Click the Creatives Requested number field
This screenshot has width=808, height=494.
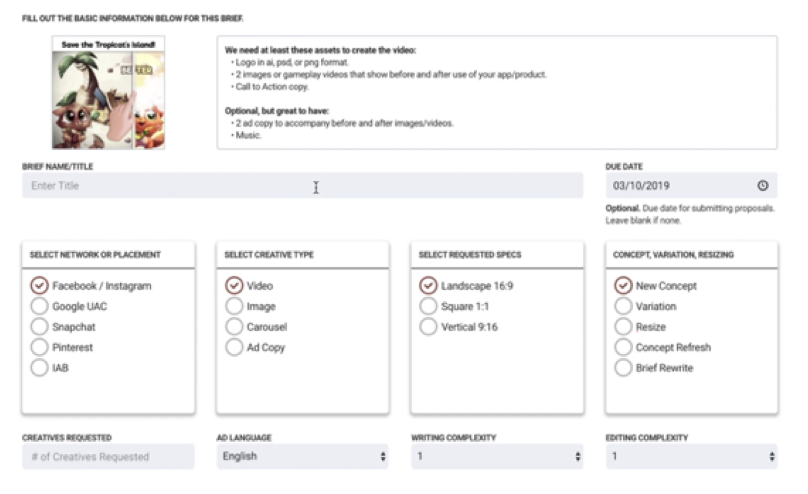(108, 457)
